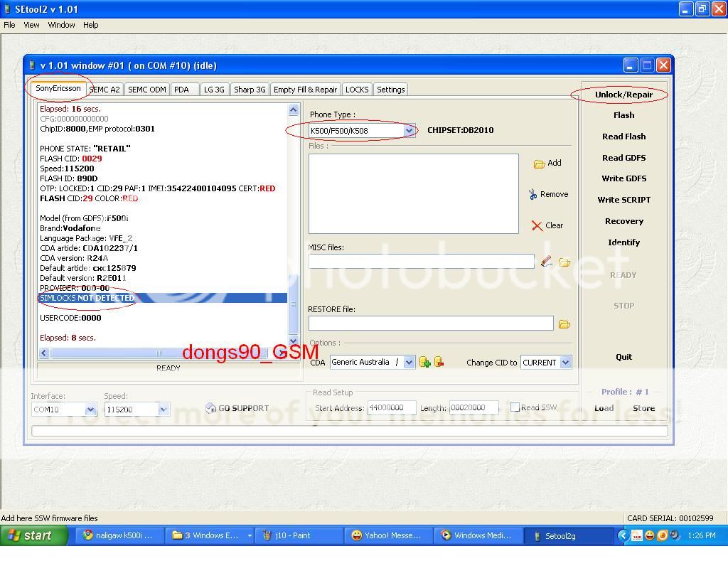
Task: Switch to the LOCKS tab
Action: point(357,90)
